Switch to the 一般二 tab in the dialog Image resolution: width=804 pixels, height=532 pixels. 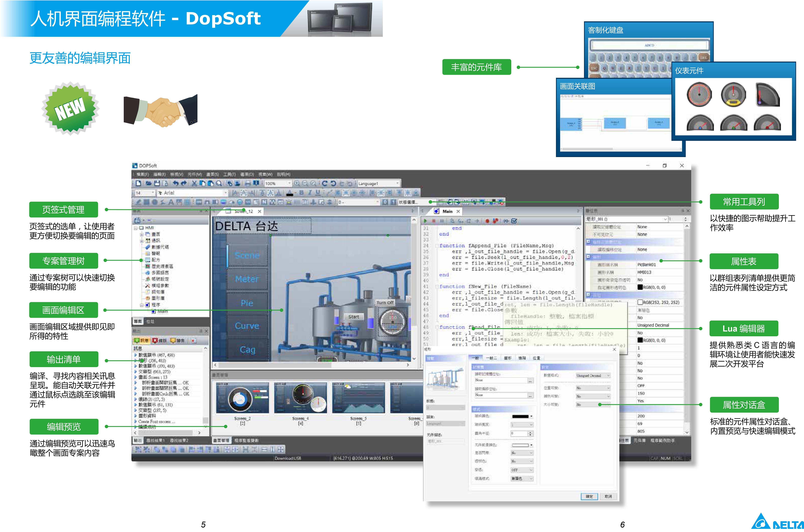coord(491,358)
